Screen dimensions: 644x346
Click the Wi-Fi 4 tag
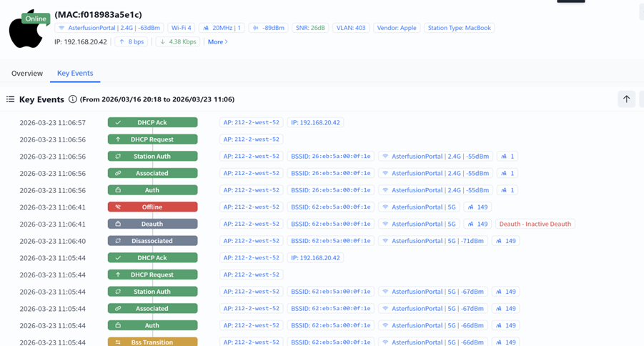coord(182,28)
